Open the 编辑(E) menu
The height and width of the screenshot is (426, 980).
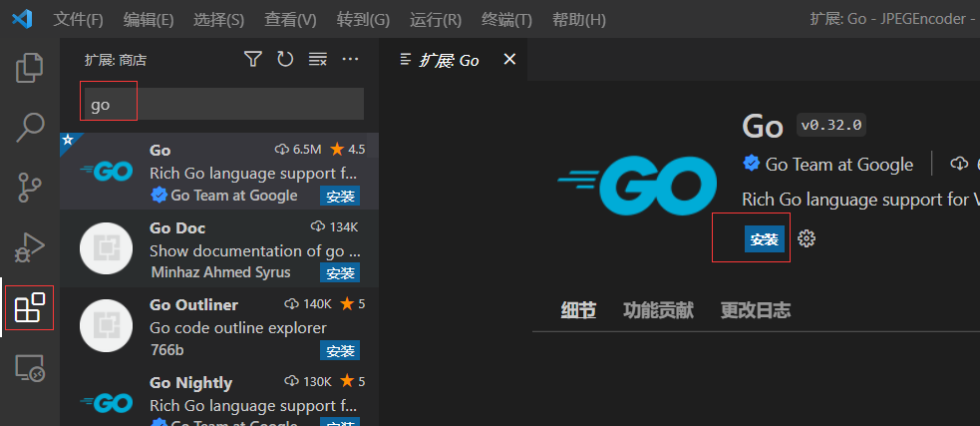pos(149,20)
